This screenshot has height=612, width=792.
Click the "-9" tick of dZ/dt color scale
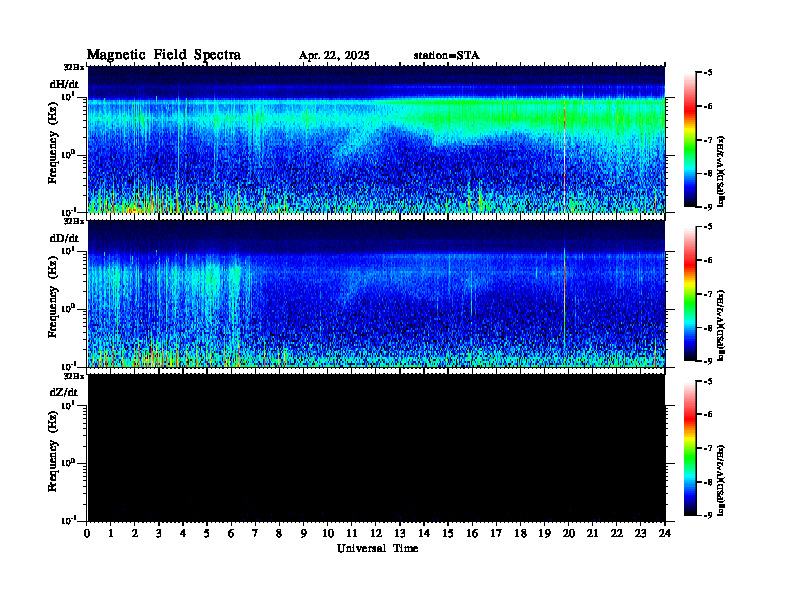tap(708, 515)
